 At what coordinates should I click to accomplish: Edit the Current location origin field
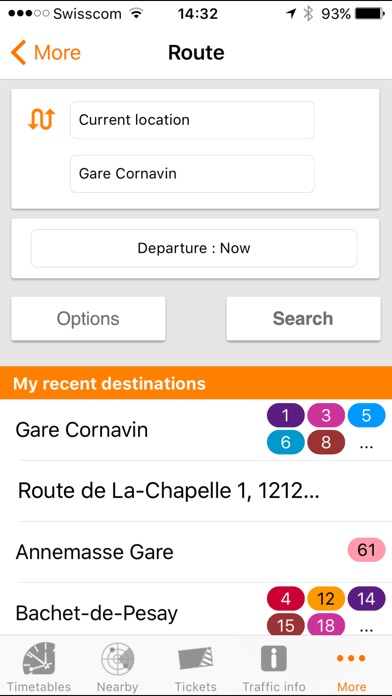192,120
